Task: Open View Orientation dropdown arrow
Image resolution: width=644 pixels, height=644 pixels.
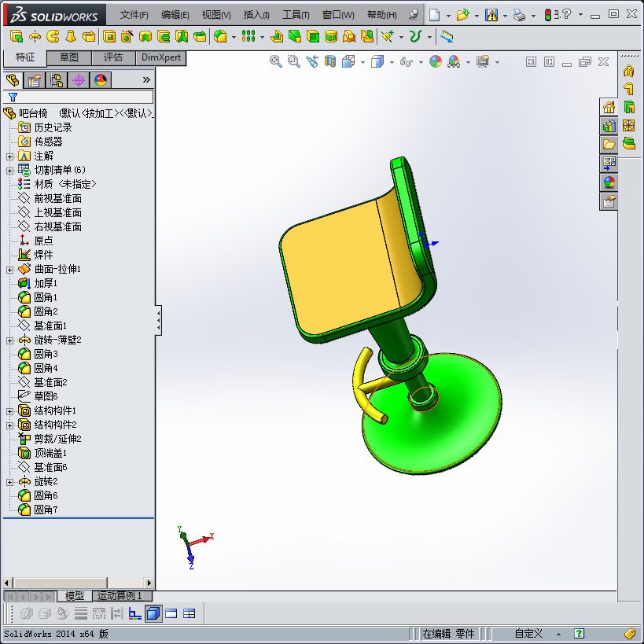Action: [x=362, y=62]
